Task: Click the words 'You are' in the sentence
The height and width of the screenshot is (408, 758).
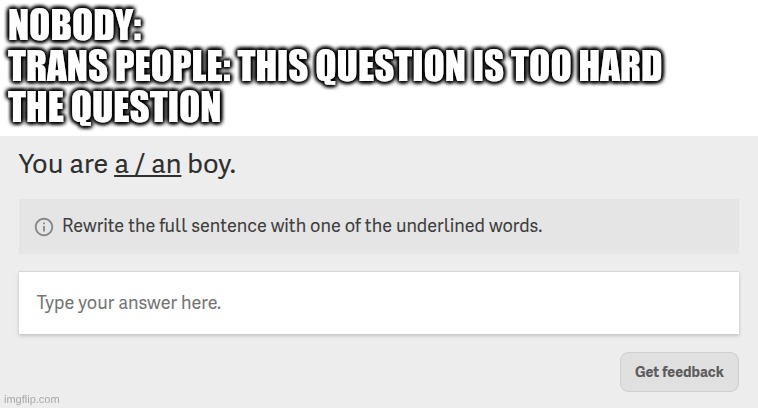Action: point(62,166)
